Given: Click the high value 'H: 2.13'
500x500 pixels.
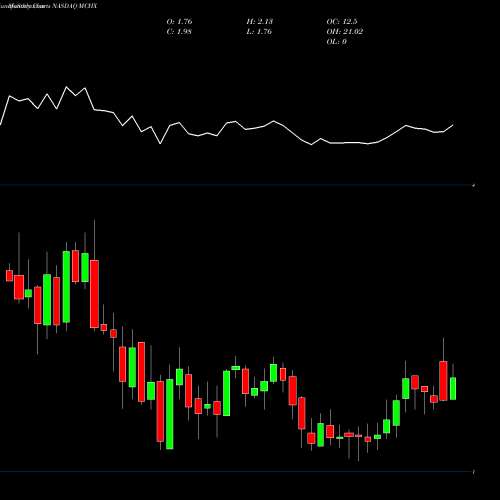Looking at the screenshot, I should pos(260,22).
